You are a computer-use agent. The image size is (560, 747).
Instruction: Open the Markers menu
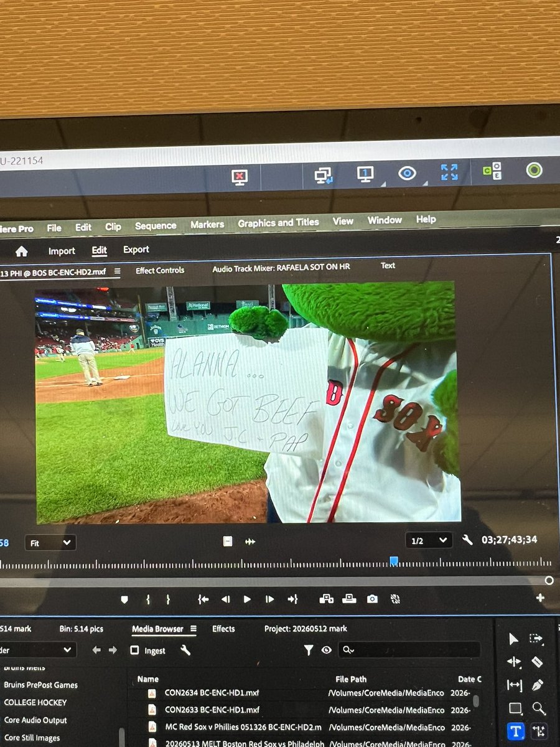tap(207, 224)
